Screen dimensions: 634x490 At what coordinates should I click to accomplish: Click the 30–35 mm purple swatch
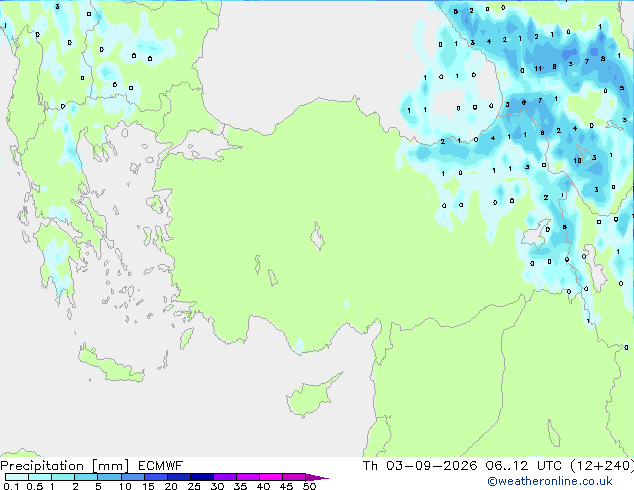coord(225,477)
